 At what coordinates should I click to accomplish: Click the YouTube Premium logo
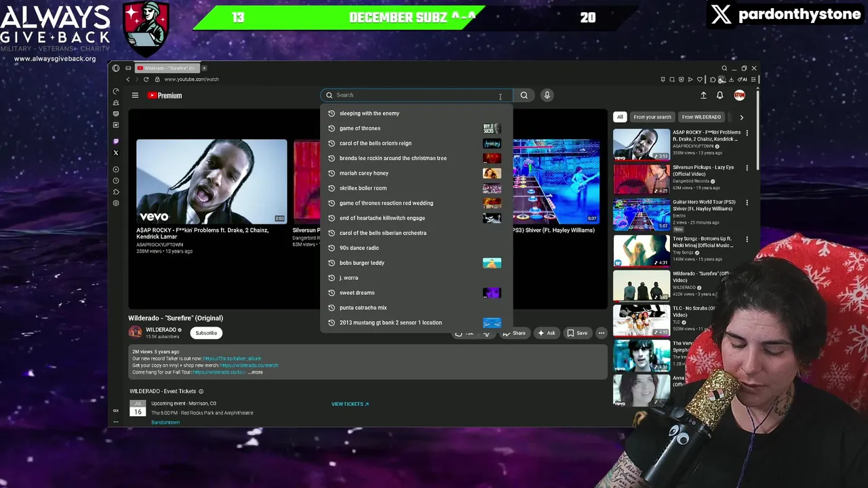165,96
